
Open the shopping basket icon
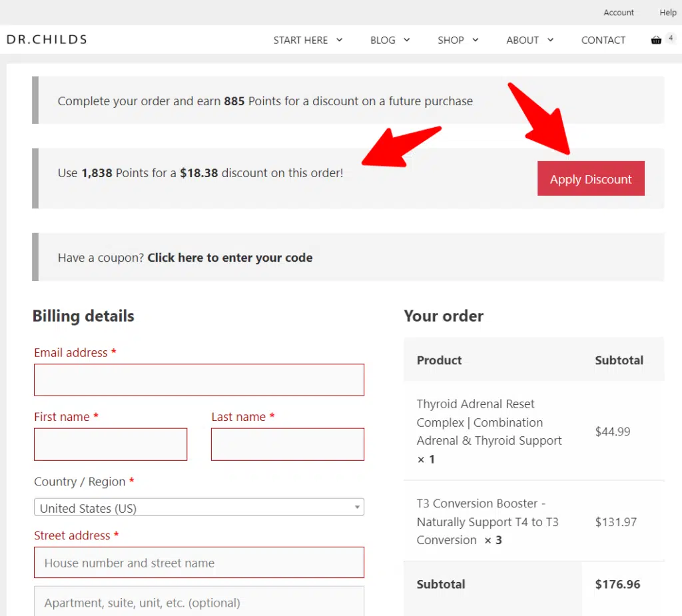(x=656, y=40)
